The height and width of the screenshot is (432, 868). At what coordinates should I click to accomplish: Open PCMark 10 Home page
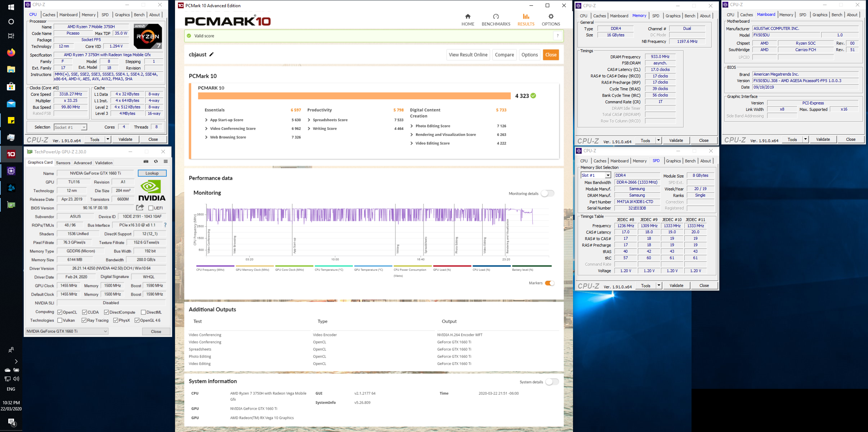(468, 20)
